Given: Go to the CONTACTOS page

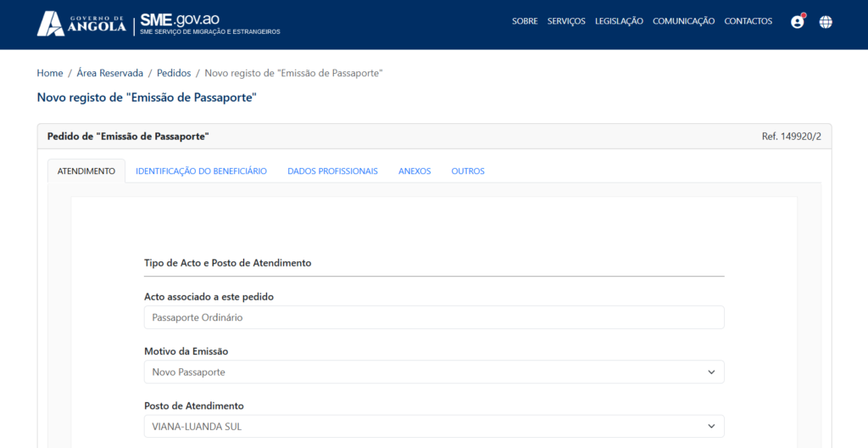Looking at the screenshot, I should [x=748, y=21].
